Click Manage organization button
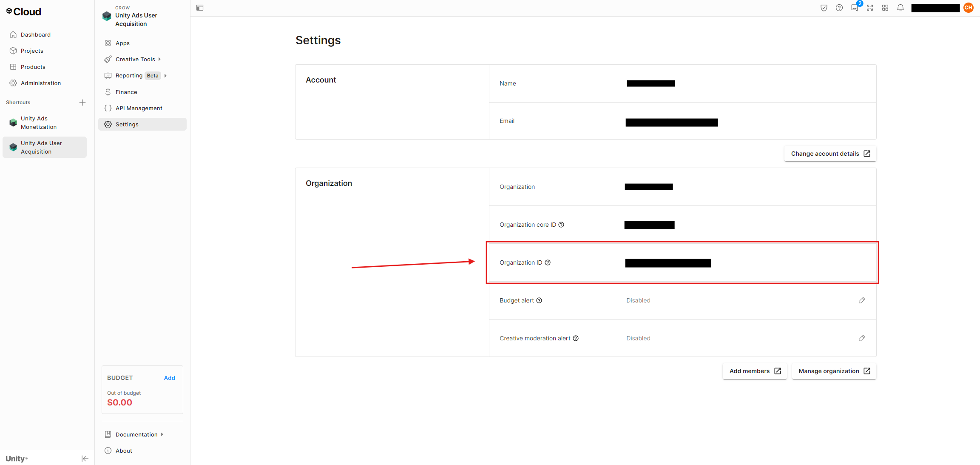The width and height of the screenshot is (980, 465). [834, 371]
